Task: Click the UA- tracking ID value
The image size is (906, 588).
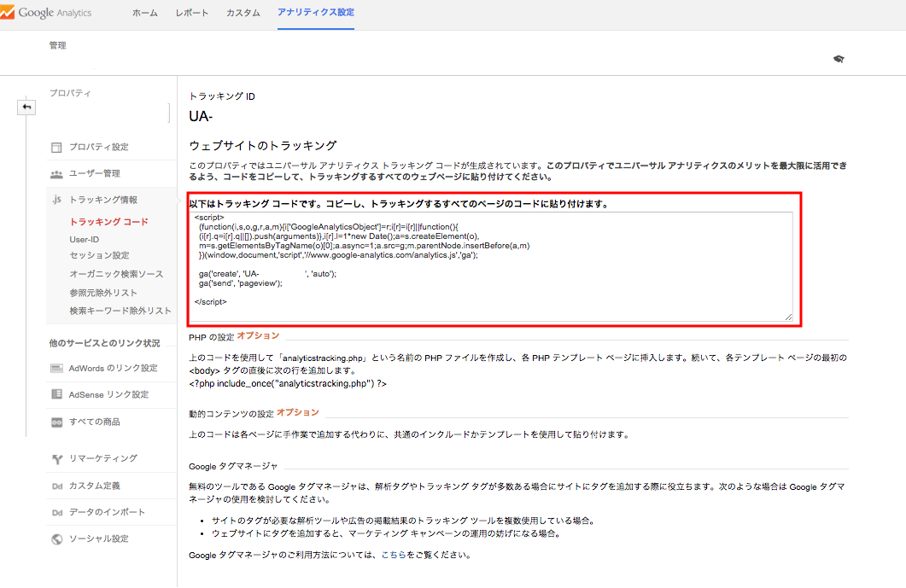Action: tap(201, 117)
